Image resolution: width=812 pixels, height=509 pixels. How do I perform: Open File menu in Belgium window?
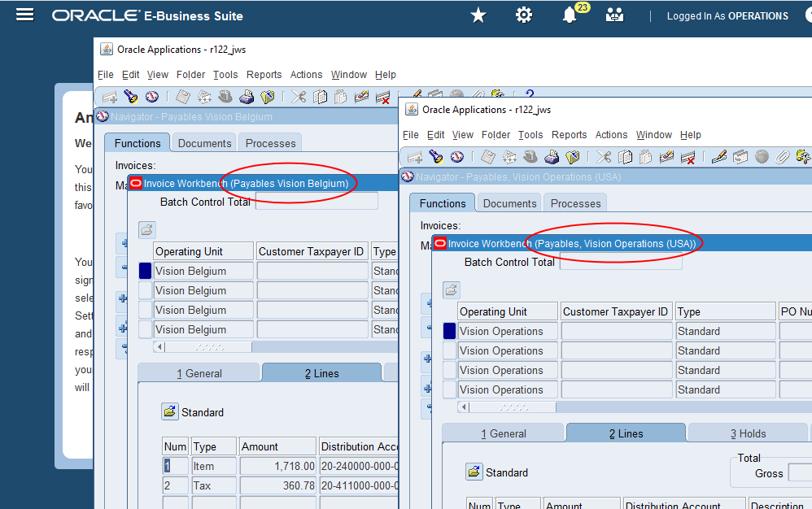tap(106, 75)
